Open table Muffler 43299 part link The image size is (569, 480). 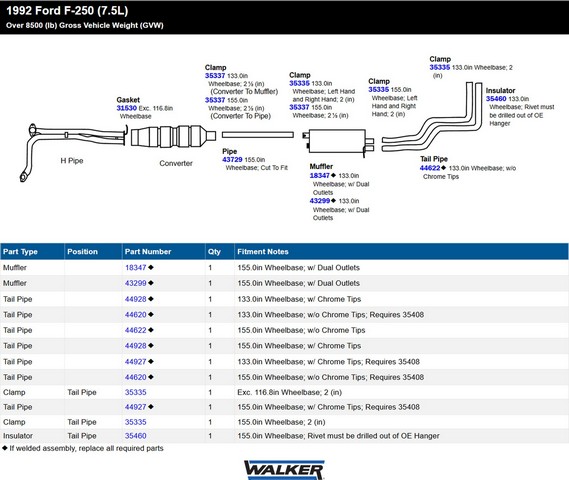click(135, 283)
